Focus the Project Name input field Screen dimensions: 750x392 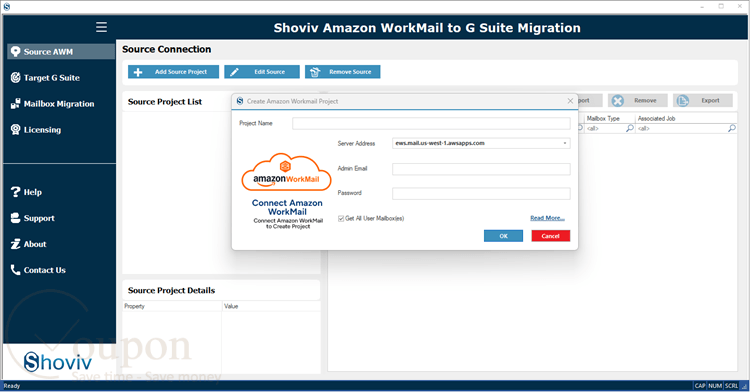click(x=431, y=123)
